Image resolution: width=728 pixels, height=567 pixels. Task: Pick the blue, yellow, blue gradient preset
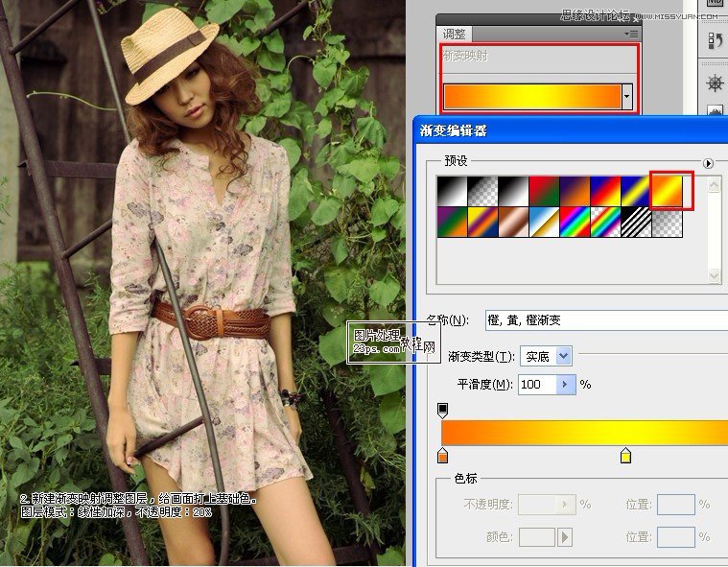click(636, 191)
